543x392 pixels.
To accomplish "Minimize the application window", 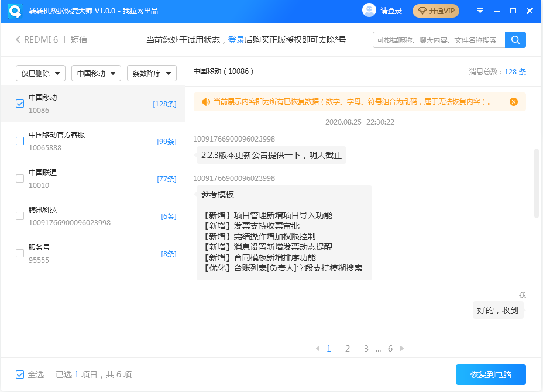I will 497,11.
